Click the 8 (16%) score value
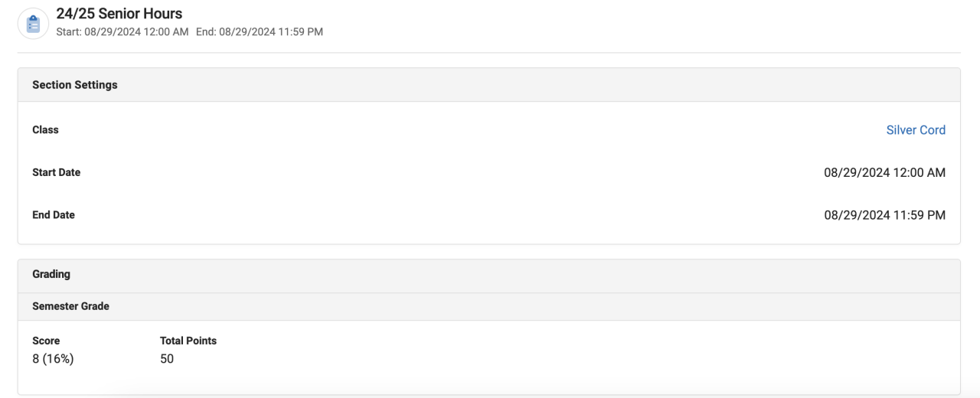 click(53, 359)
